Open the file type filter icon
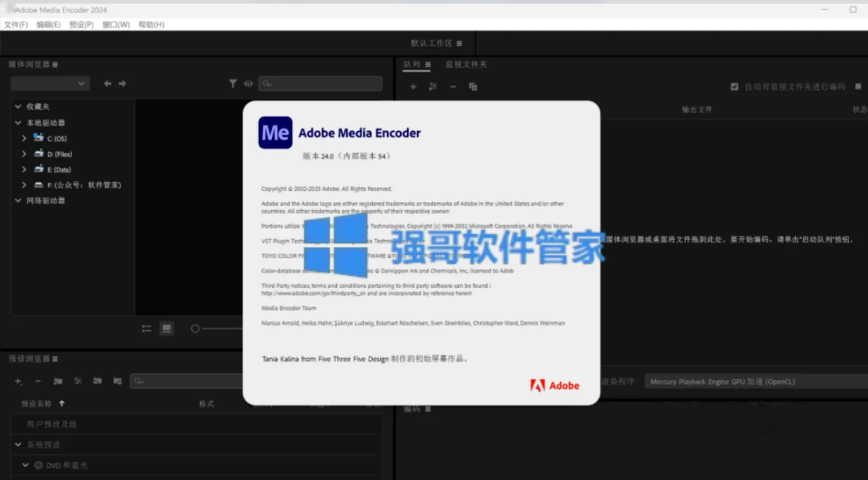868x480 pixels. (x=233, y=84)
